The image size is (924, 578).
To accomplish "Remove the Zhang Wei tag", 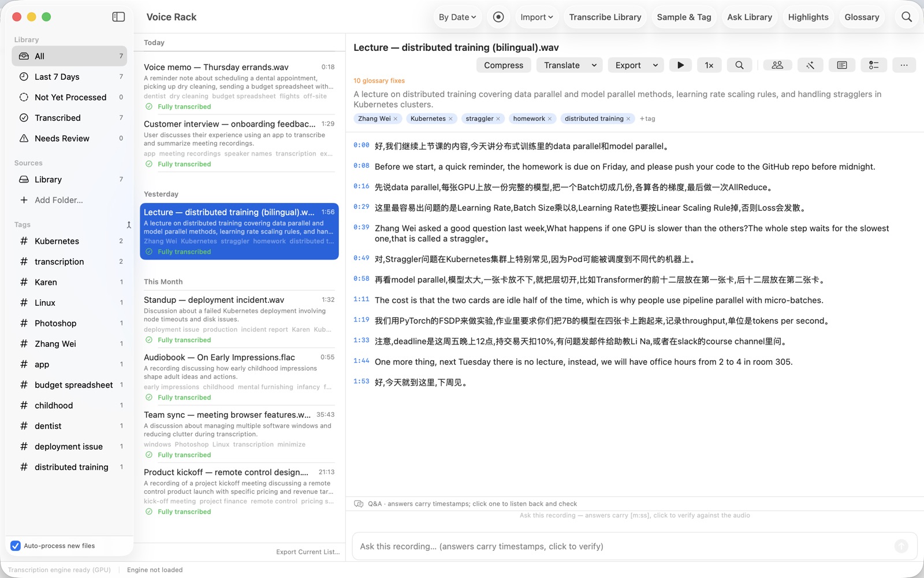I will tap(396, 119).
